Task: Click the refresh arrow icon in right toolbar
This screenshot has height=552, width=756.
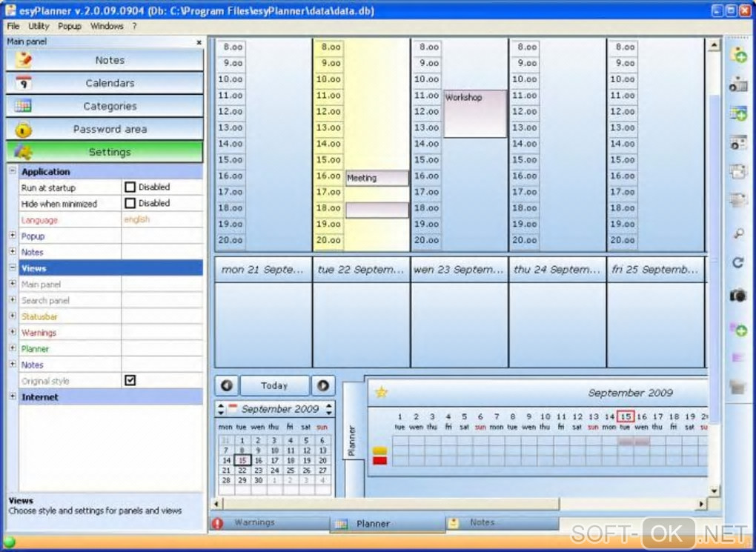Action: pyautogui.click(x=737, y=263)
